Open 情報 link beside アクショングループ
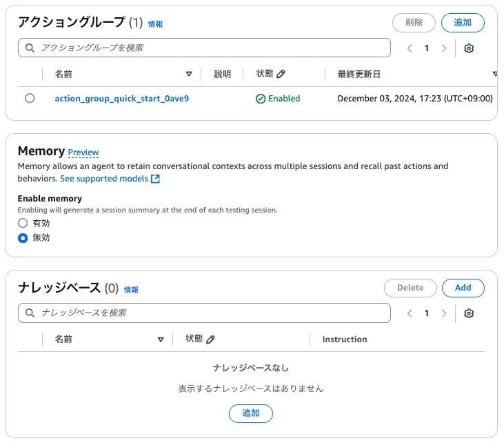 click(x=155, y=24)
